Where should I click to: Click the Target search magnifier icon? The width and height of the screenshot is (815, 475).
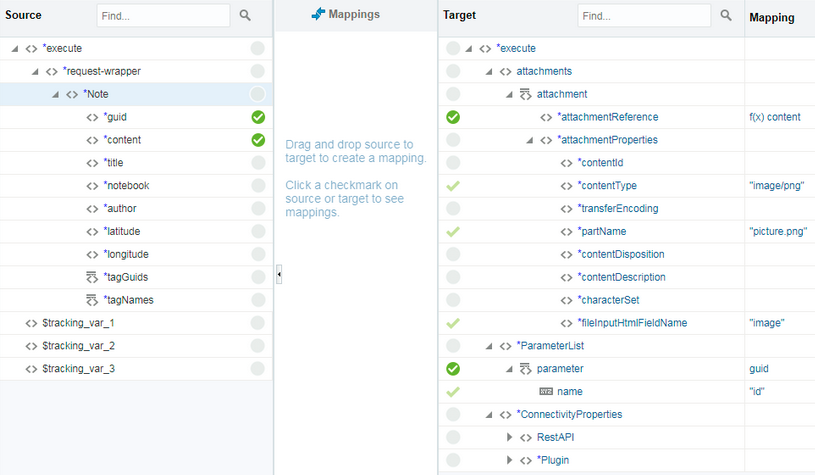[726, 16]
